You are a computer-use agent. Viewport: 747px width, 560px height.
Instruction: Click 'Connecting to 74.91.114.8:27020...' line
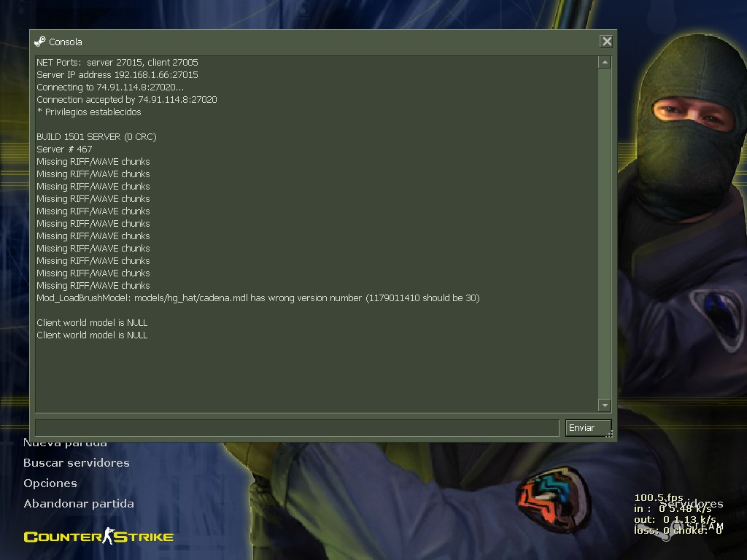coord(110,87)
